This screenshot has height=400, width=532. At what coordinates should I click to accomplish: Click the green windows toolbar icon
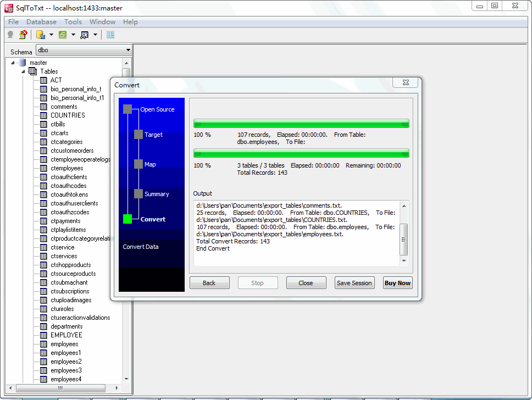click(63, 35)
